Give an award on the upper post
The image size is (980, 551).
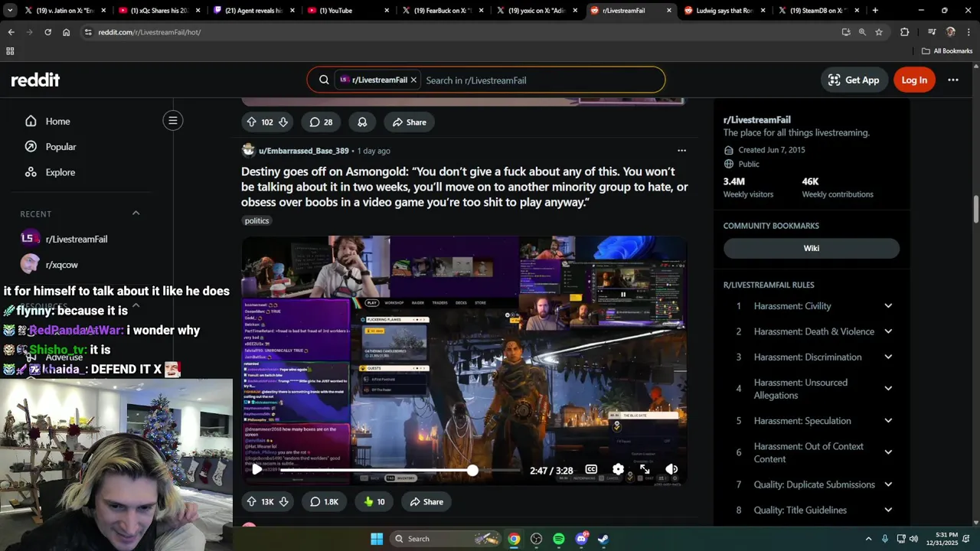tap(362, 122)
